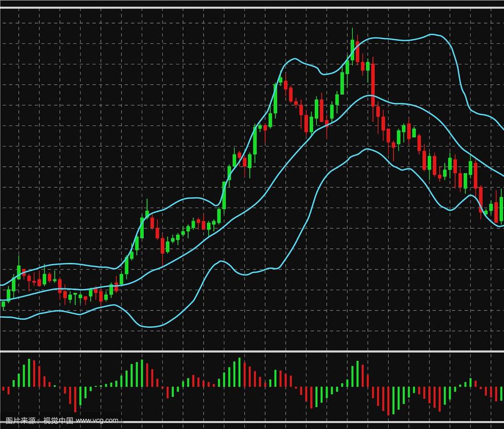Select the first candlestick at the left chart edge
Image resolution: width=504 pixels, height=429 pixels.
pyautogui.click(x=3, y=304)
